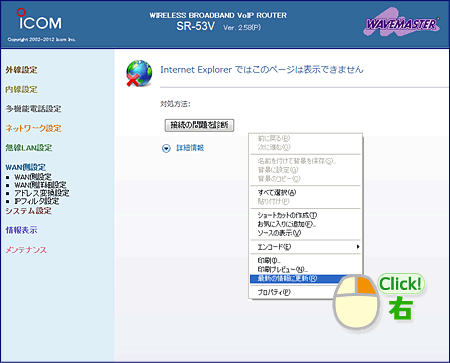450x363 pixels.
Task: Click the 対処方法: label
Action: point(175,104)
